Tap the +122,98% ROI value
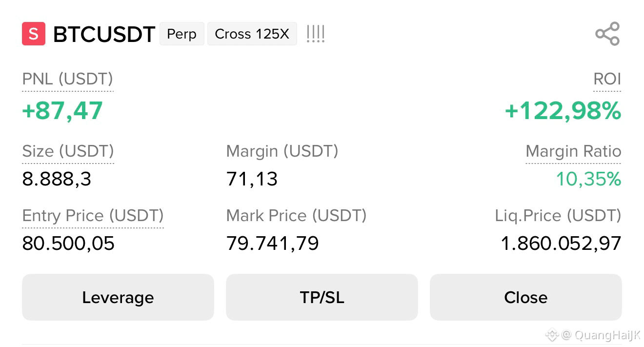Screen dimensions: 644x347 pyautogui.click(x=563, y=111)
